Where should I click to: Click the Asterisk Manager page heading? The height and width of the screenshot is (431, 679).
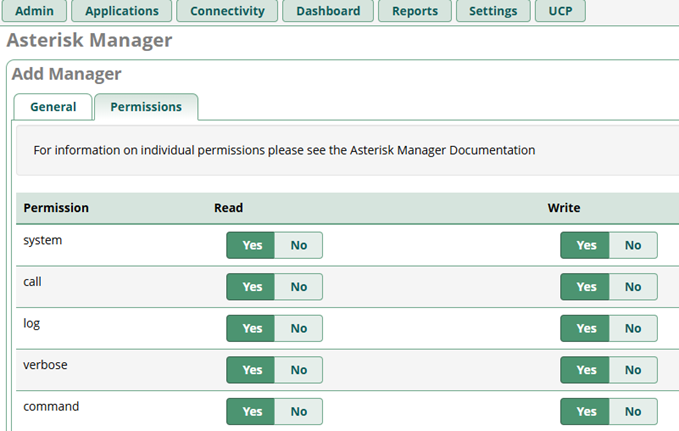click(89, 40)
